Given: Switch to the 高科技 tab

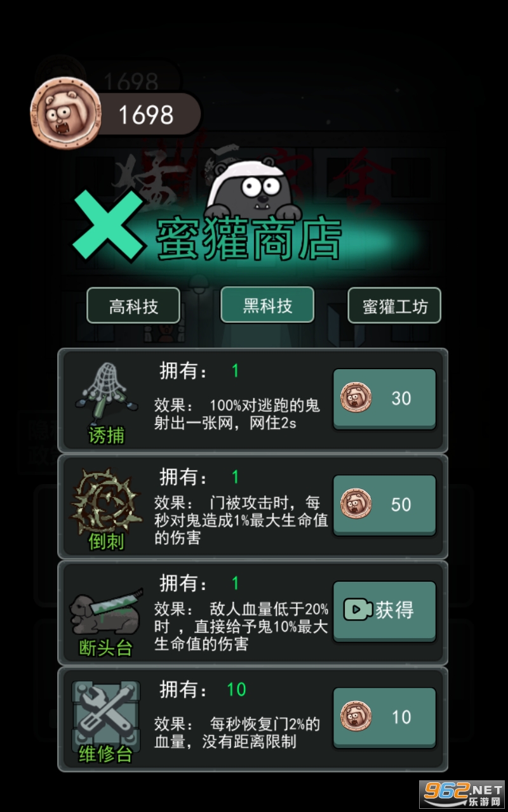Looking at the screenshot, I should pyautogui.click(x=133, y=306).
